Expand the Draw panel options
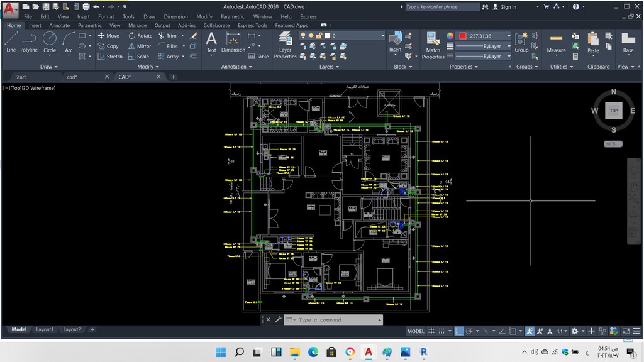Screen dimensions: 644x362 [49, 67]
